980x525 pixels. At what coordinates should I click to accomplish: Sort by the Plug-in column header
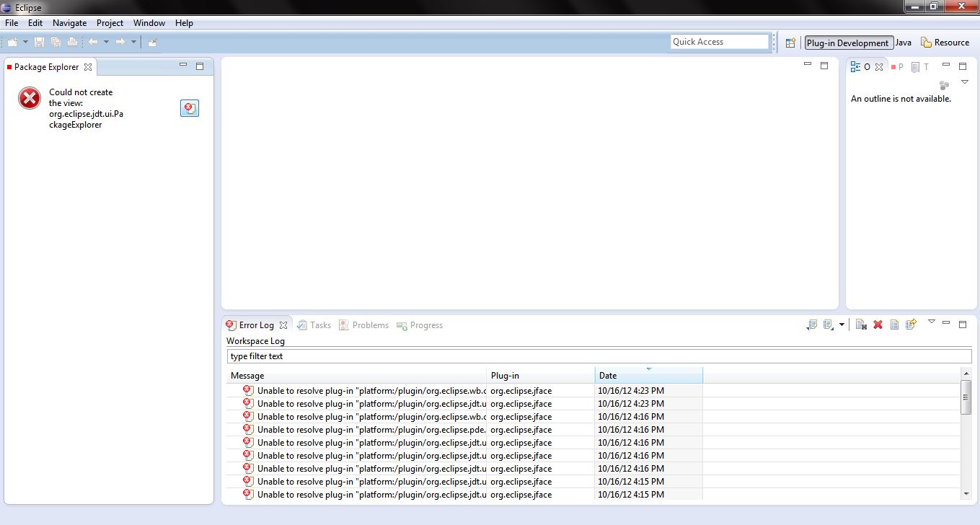[541, 375]
